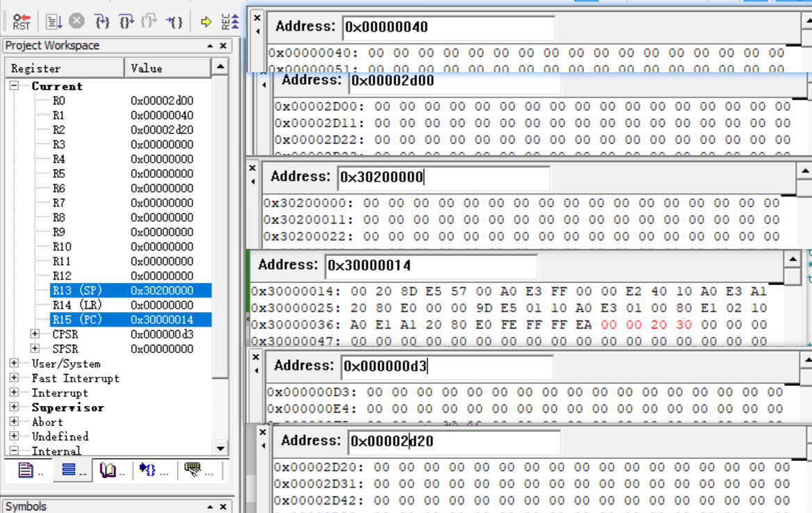Switch to the Templates workspace tab
The width and height of the screenshot is (812, 513).
[x=198, y=470]
